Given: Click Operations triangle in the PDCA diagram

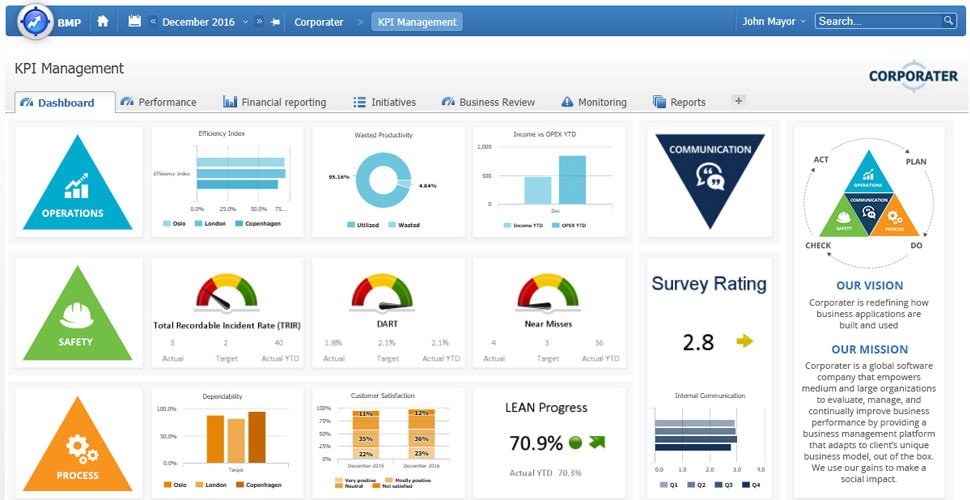Looking at the screenshot, I should point(869,174).
